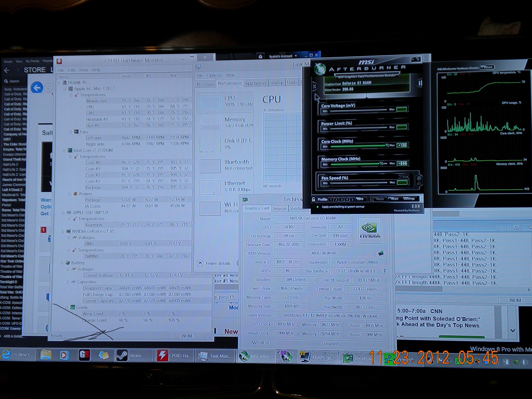Viewport: 532px width, 399px height.
Task: Select Afterburner profile slot 1
Action: pyautogui.click(x=331, y=199)
